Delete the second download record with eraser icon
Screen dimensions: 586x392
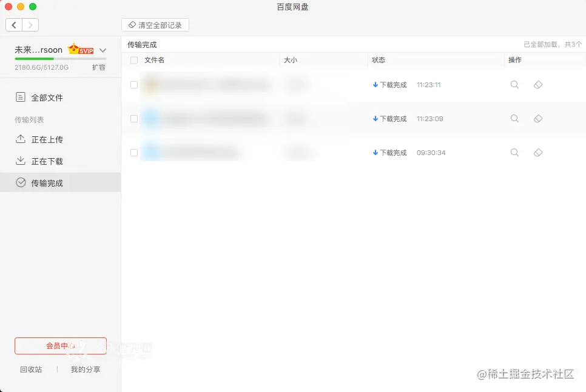[537, 119]
